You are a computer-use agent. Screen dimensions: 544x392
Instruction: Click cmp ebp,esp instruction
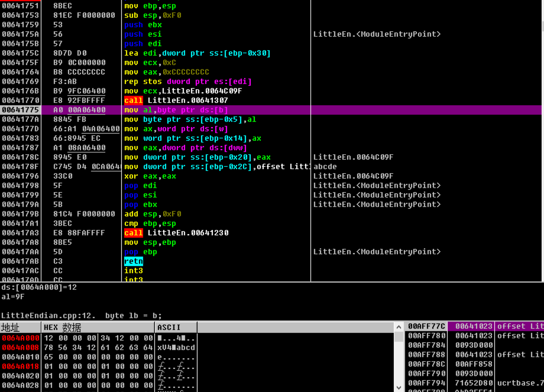[x=150, y=223]
